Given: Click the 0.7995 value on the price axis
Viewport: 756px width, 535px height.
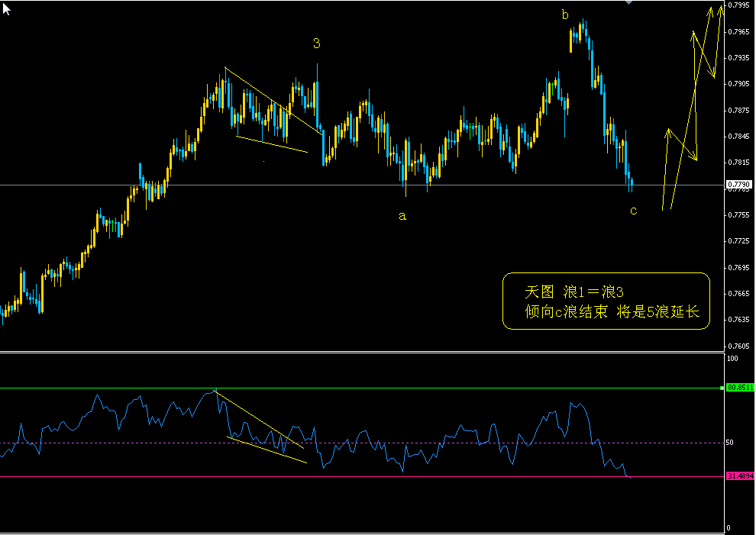Looking at the screenshot, I should [x=740, y=7].
